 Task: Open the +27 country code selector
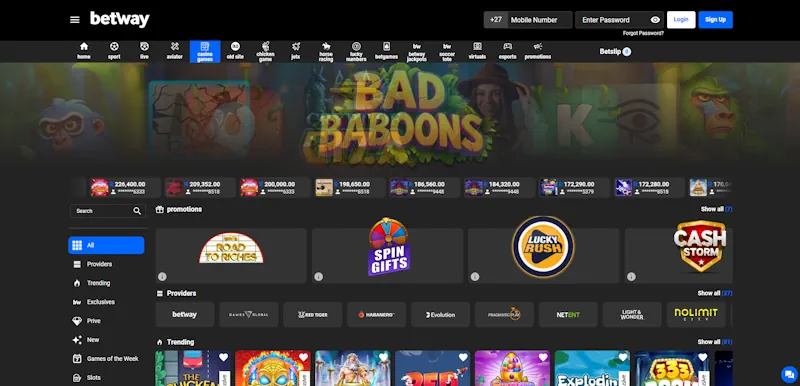(495, 20)
